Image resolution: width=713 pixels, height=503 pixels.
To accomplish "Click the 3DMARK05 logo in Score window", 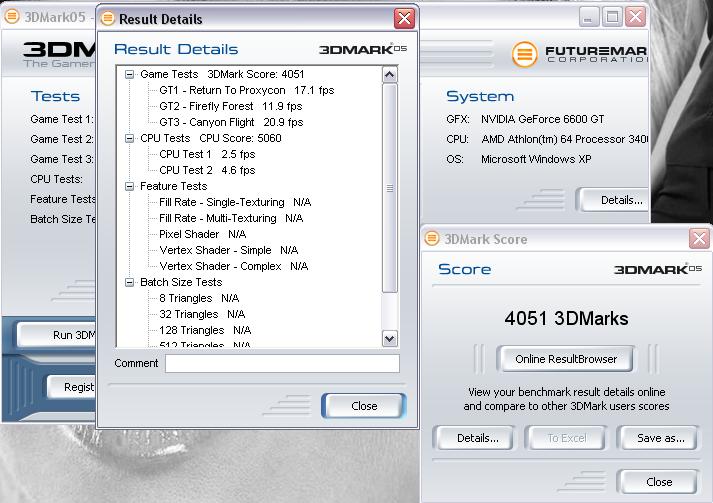I will 658,269.
